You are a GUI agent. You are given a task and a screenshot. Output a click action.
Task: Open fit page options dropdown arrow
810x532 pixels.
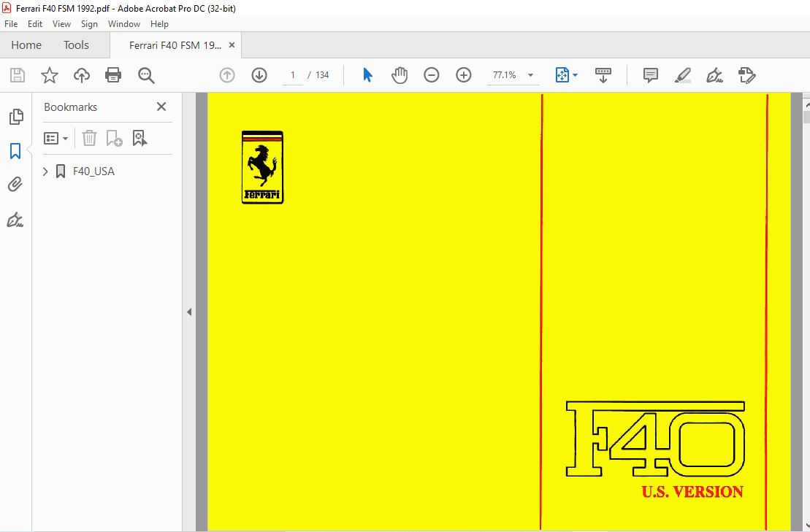(575, 75)
